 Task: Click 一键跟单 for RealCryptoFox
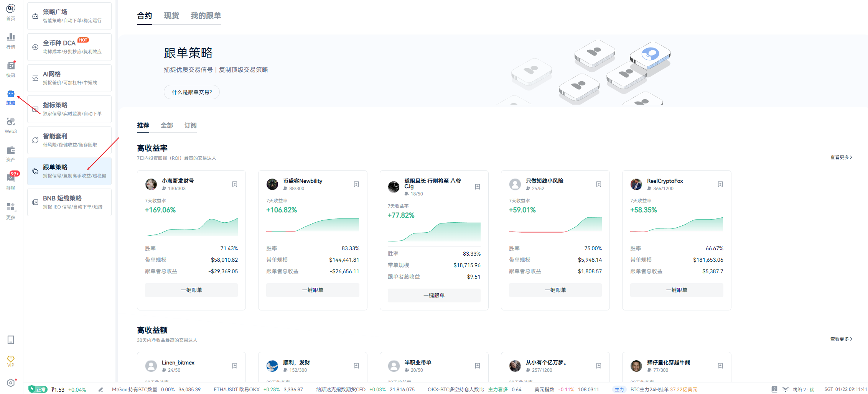(x=677, y=290)
